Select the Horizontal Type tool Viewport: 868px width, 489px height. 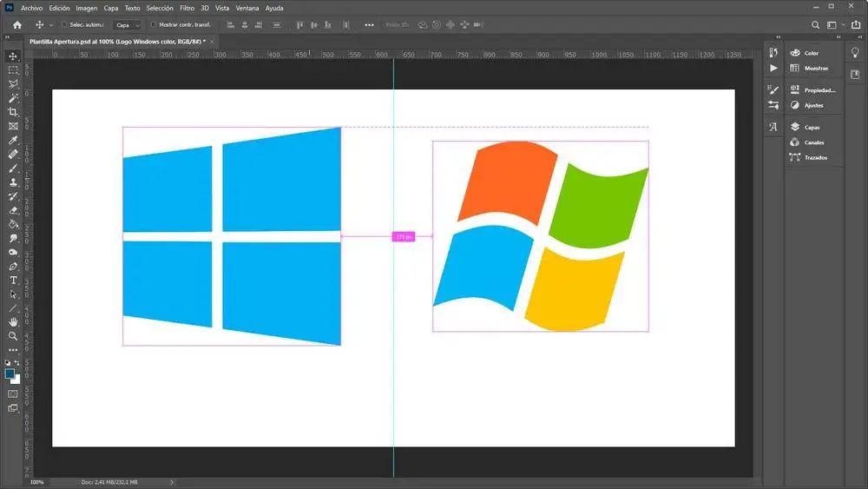(x=13, y=281)
